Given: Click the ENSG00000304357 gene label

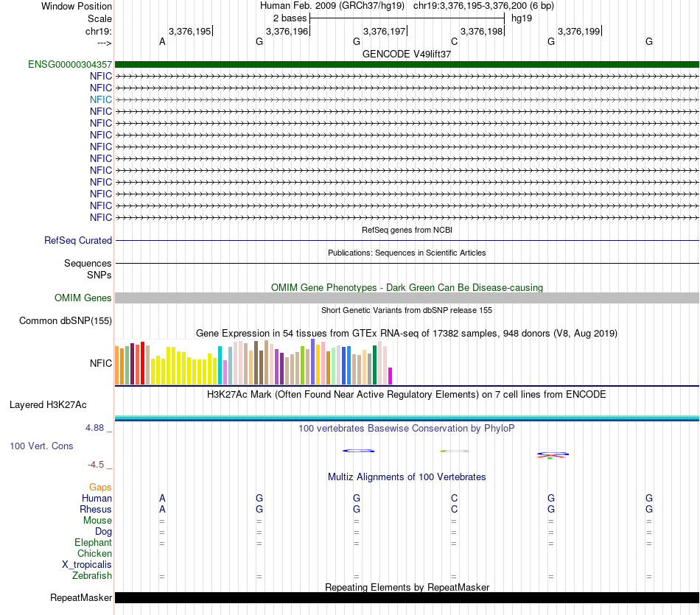Looking at the screenshot, I should click(70, 64).
